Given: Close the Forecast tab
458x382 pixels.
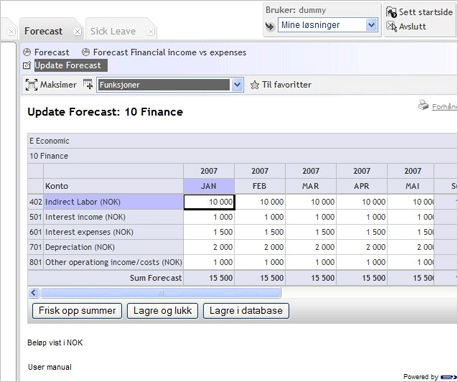Looking at the screenshot, I should (77, 32).
